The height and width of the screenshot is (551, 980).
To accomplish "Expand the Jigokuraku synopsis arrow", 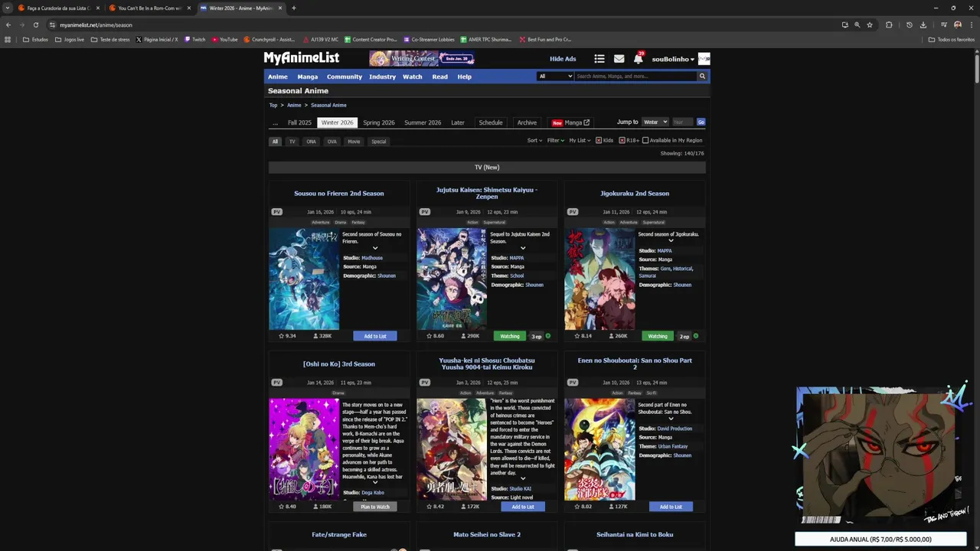I will click(671, 240).
